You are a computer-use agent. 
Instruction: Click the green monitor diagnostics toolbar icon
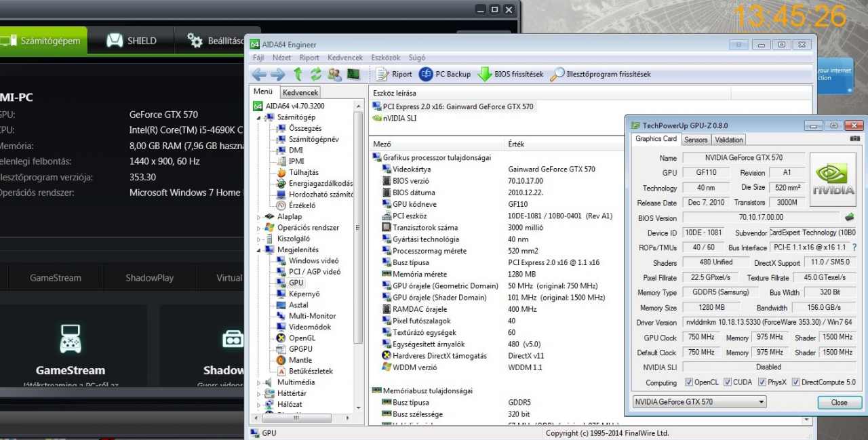(x=353, y=75)
